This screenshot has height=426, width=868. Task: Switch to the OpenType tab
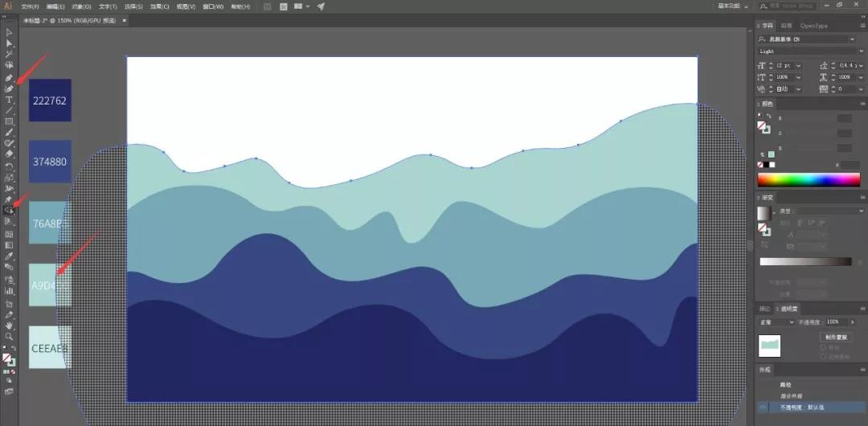pos(814,26)
